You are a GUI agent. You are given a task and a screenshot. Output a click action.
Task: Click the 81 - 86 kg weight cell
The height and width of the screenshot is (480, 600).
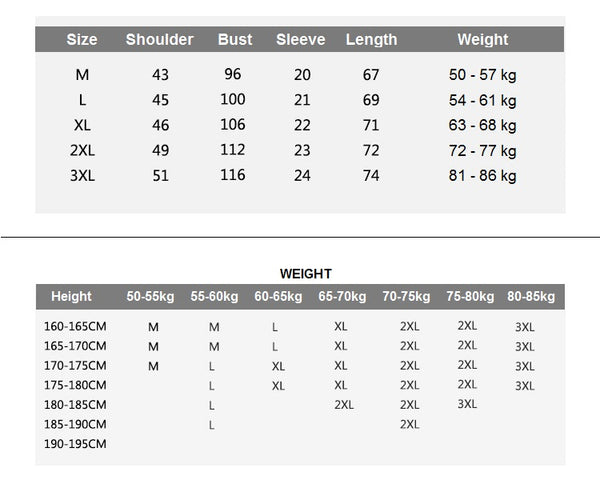tap(482, 176)
